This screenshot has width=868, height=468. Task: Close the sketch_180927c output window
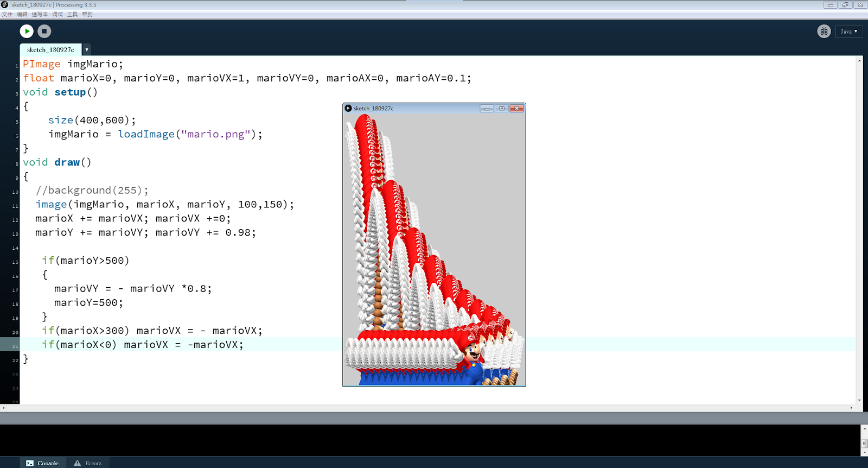pyautogui.click(x=517, y=109)
